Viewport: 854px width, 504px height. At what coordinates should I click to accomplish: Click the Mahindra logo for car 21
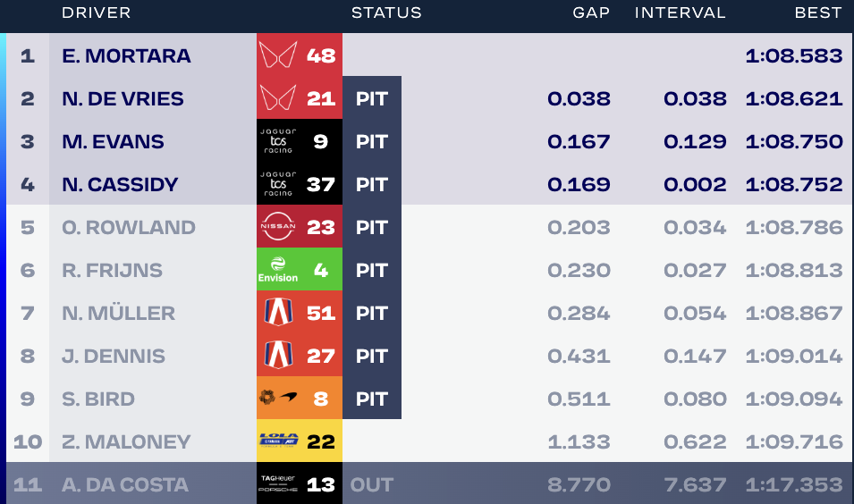[278, 98]
